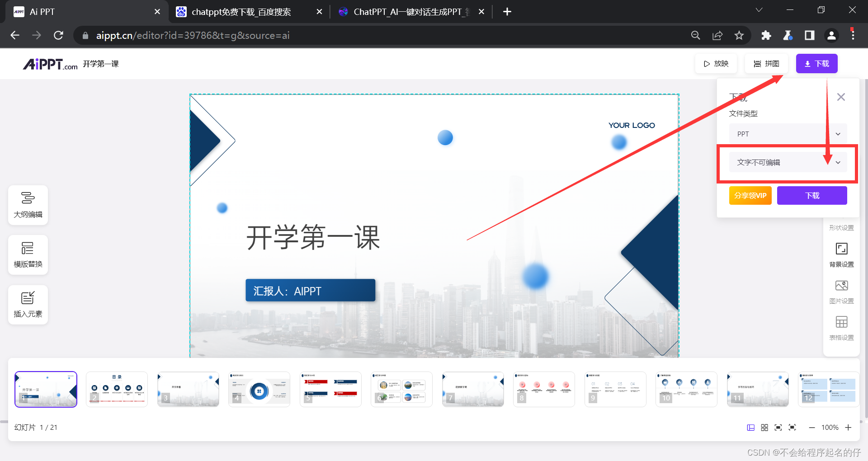Select the 大纲编辑 (outline edit) tool

tap(28, 205)
